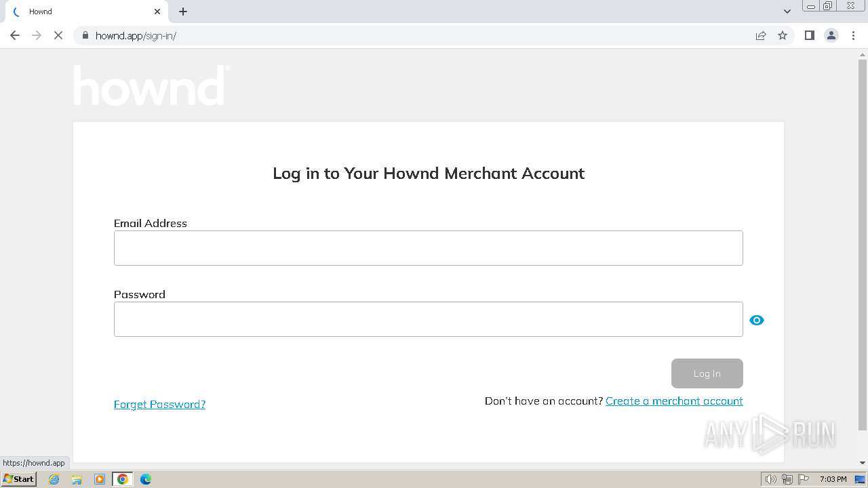Close the Hownd tab

(157, 12)
